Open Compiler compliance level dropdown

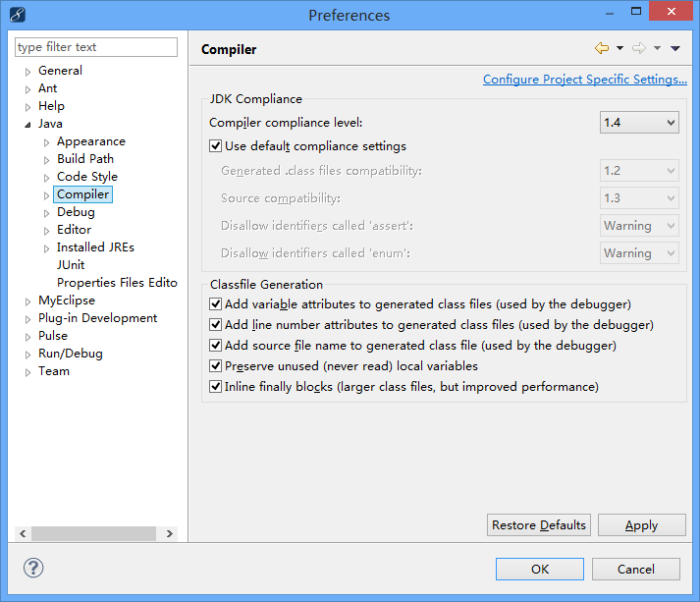click(x=639, y=123)
